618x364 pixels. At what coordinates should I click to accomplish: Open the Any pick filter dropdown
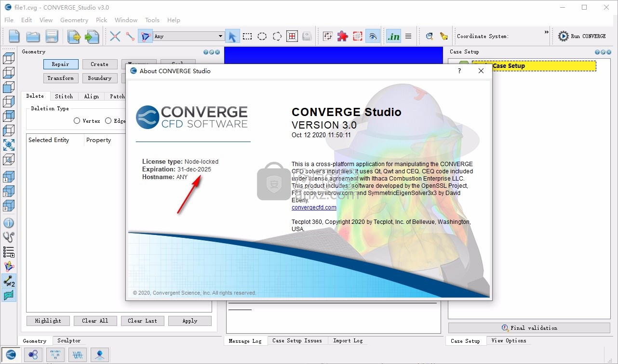188,36
